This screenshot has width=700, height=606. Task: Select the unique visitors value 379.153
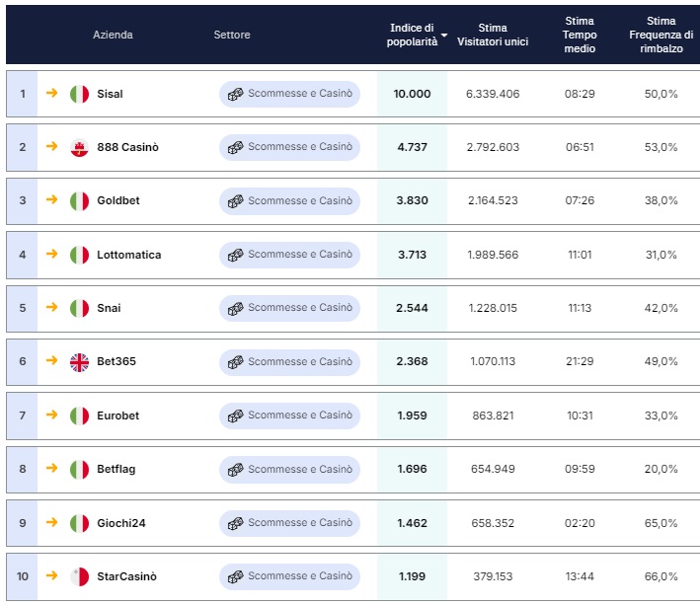(493, 576)
